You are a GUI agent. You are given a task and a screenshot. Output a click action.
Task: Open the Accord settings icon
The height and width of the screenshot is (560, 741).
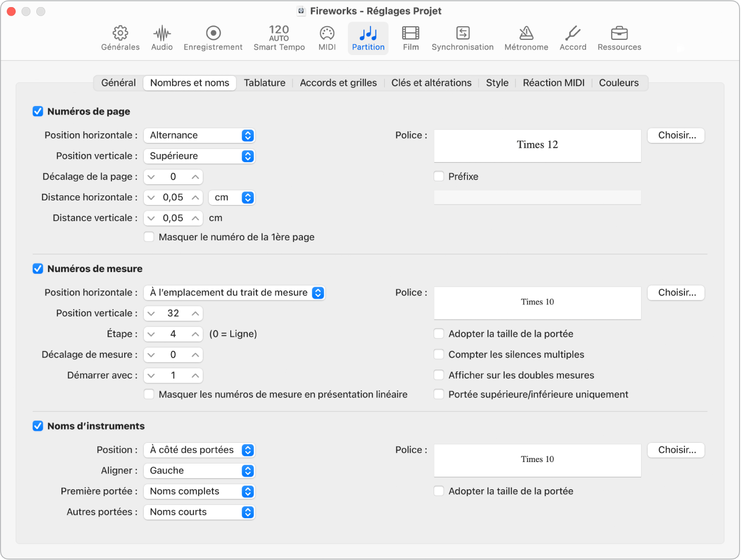pos(572,38)
